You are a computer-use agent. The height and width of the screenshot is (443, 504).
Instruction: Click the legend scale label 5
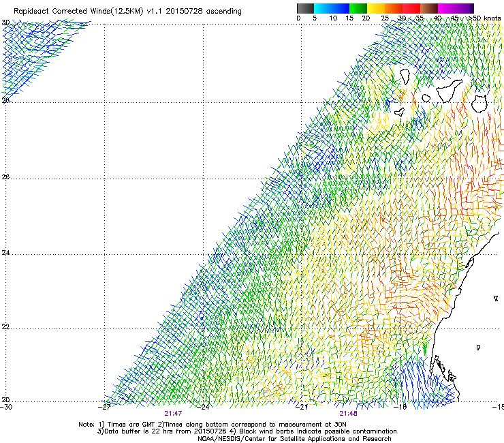(x=315, y=18)
